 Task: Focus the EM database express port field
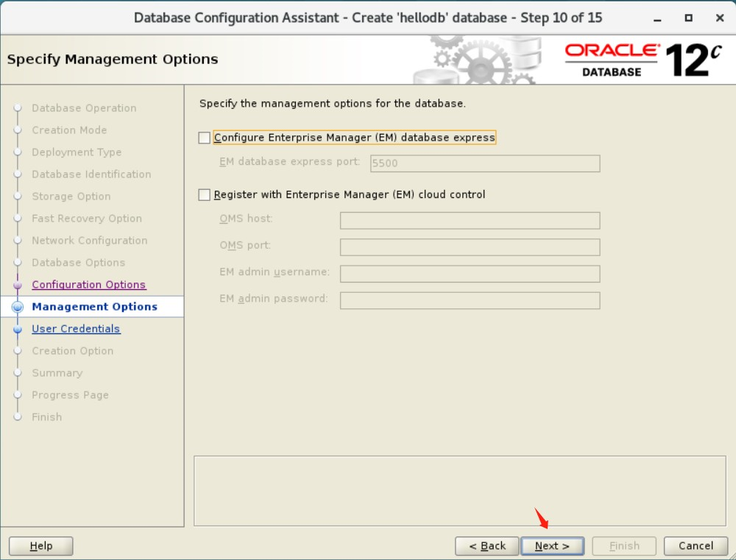point(485,163)
